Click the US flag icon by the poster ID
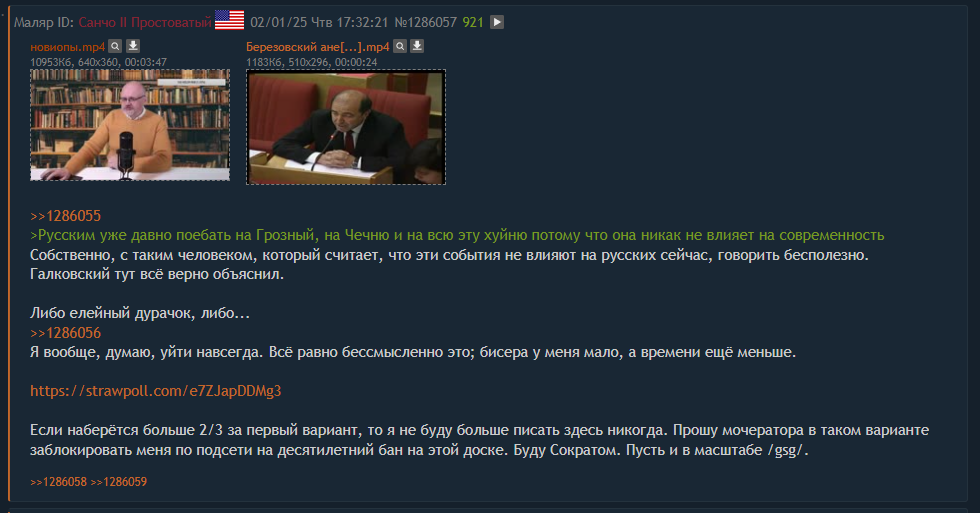Image resolution: width=980 pixels, height=513 pixels. coord(229,21)
